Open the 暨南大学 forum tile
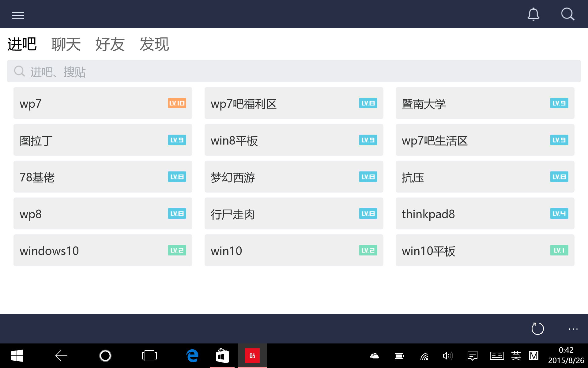This screenshot has width=588, height=368. tap(485, 103)
